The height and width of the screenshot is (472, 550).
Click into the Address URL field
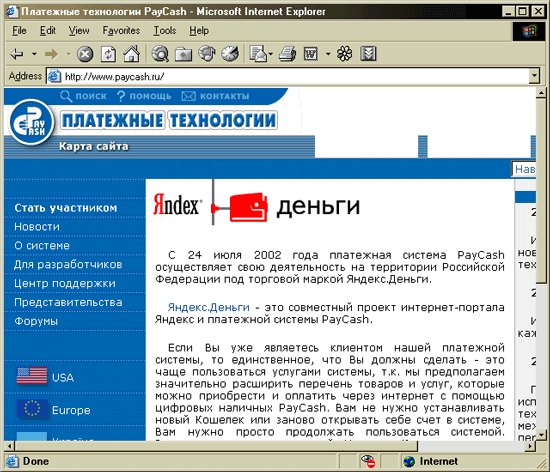point(295,76)
